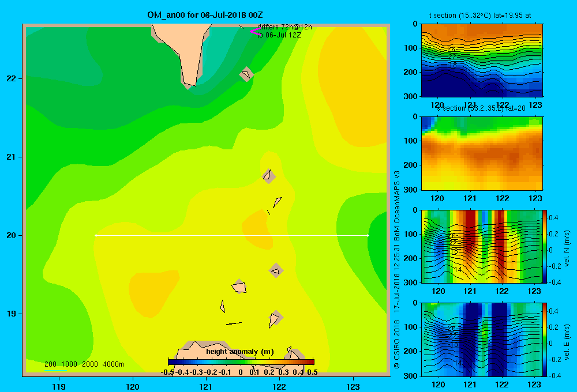
Task: Click the vel. E color scale bar
Action: tap(545, 340)
